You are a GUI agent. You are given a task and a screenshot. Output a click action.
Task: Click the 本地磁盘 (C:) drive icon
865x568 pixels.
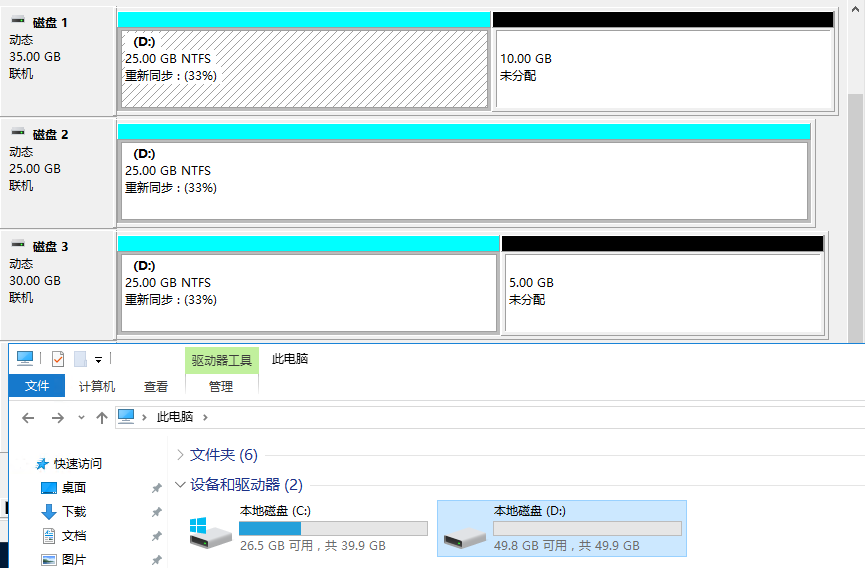click(x=210, y=531)
